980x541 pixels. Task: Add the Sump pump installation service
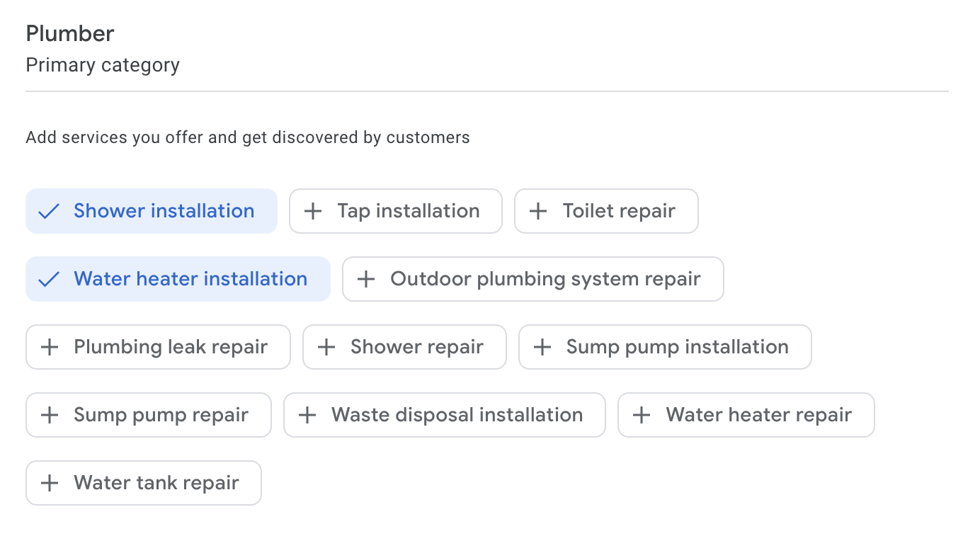[664, 347]
